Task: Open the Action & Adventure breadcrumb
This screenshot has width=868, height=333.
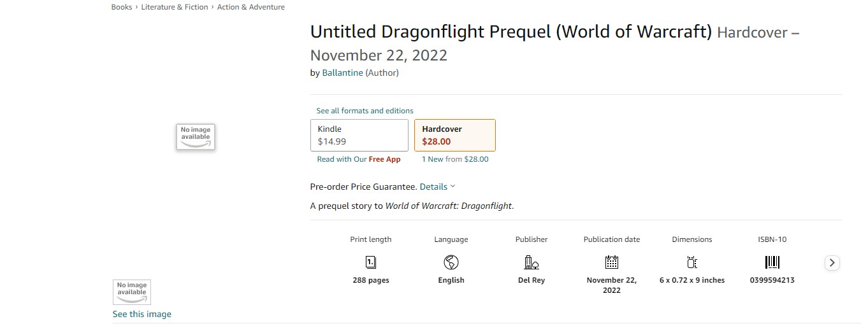Action: [251, 7]
